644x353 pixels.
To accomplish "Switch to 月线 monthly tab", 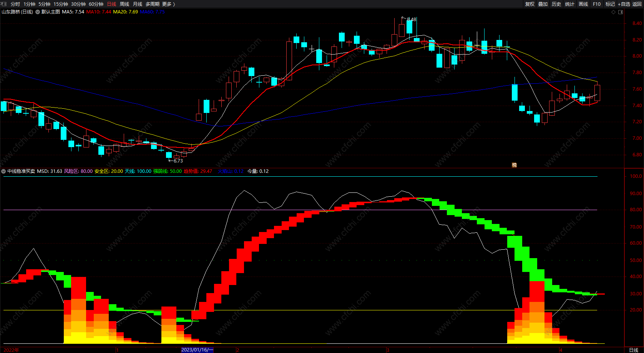I will coord(138,4).
